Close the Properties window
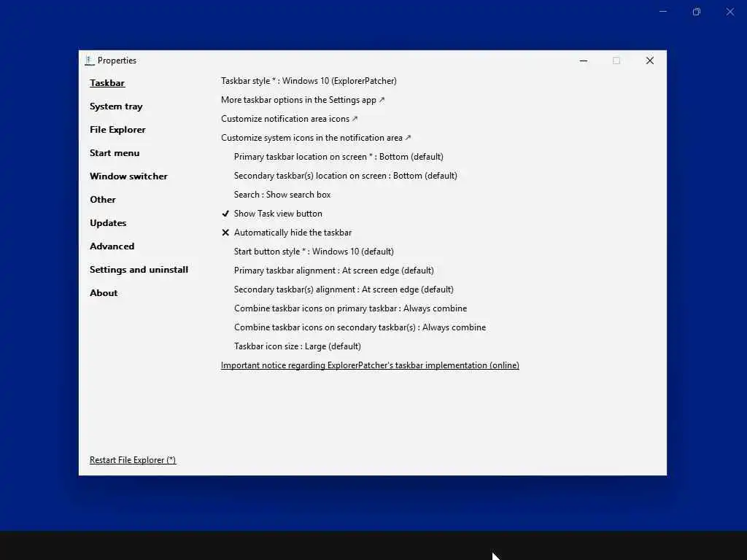 pyautogui.click(x=650, y=61)
